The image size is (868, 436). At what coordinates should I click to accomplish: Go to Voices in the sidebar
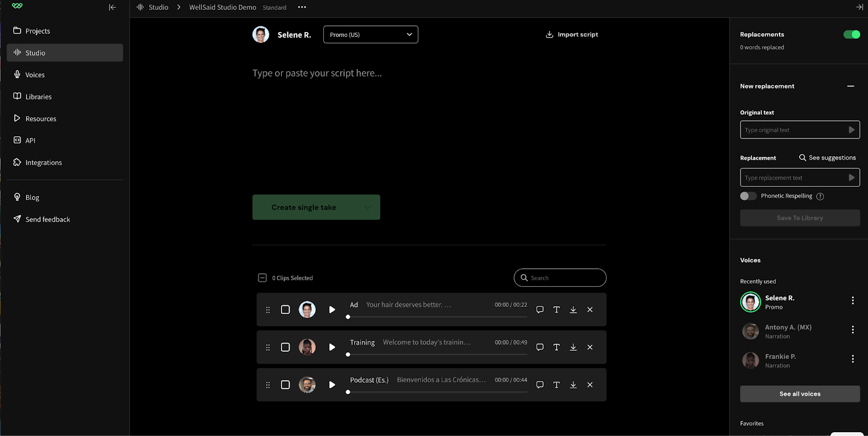pyautogui.click(x=35, y=75)
